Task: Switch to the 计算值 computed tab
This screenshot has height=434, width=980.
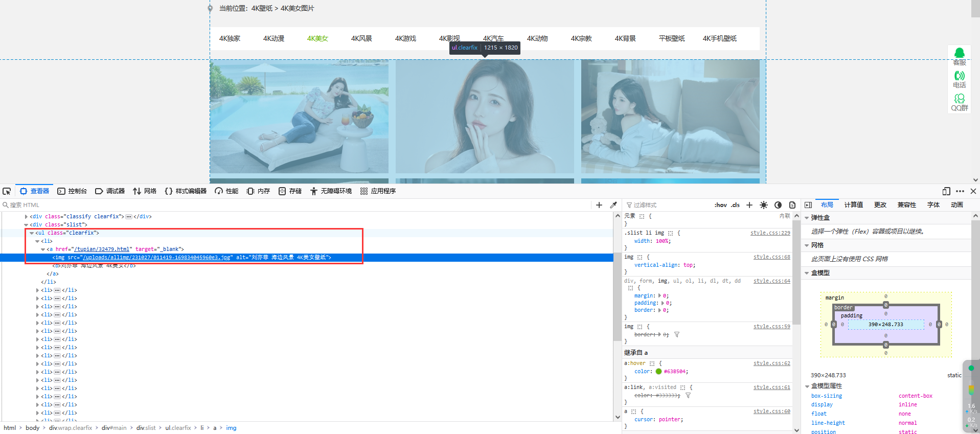Action: click(854, 205)
